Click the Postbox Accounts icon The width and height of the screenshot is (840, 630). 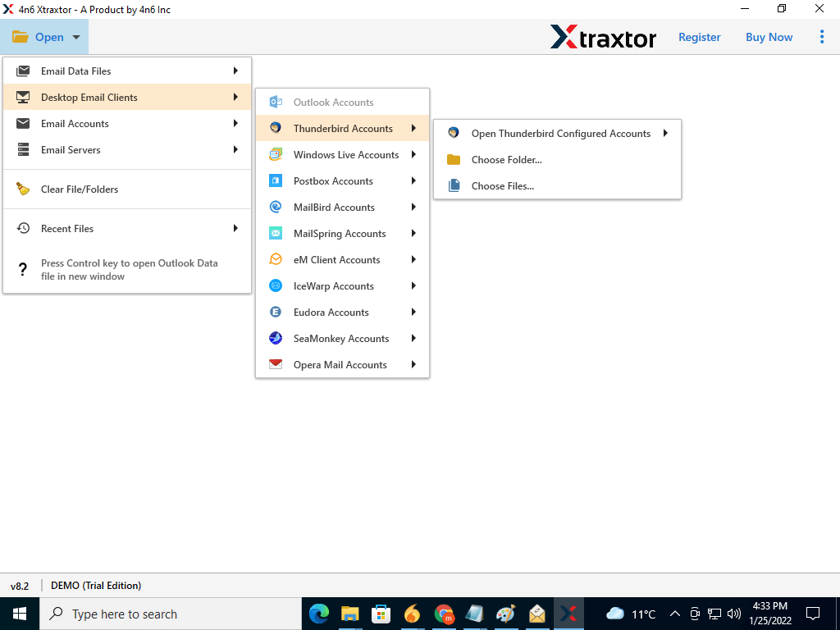276,181
